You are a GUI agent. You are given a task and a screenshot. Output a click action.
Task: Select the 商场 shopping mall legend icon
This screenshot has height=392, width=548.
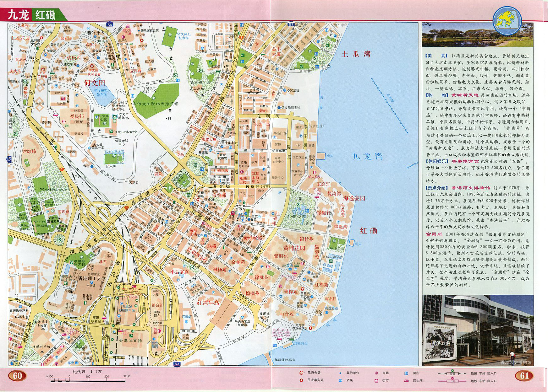pyautogui.click(x=376, y=373)
